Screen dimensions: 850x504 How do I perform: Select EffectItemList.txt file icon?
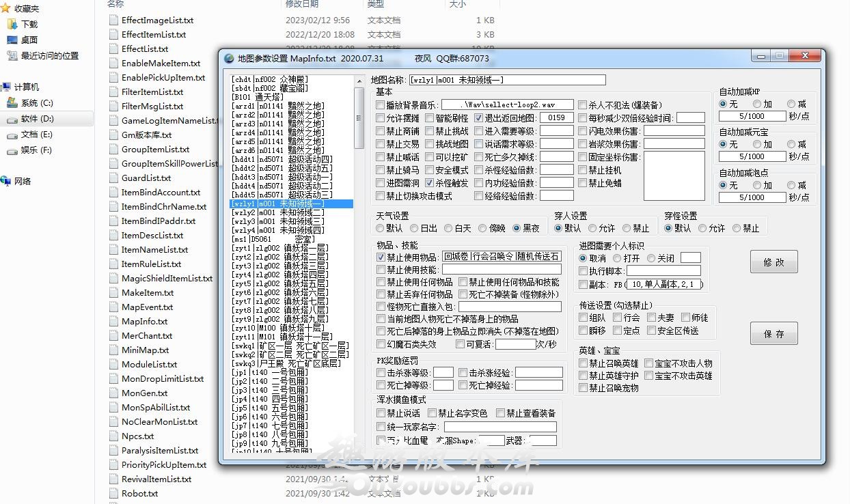point(113,34)
